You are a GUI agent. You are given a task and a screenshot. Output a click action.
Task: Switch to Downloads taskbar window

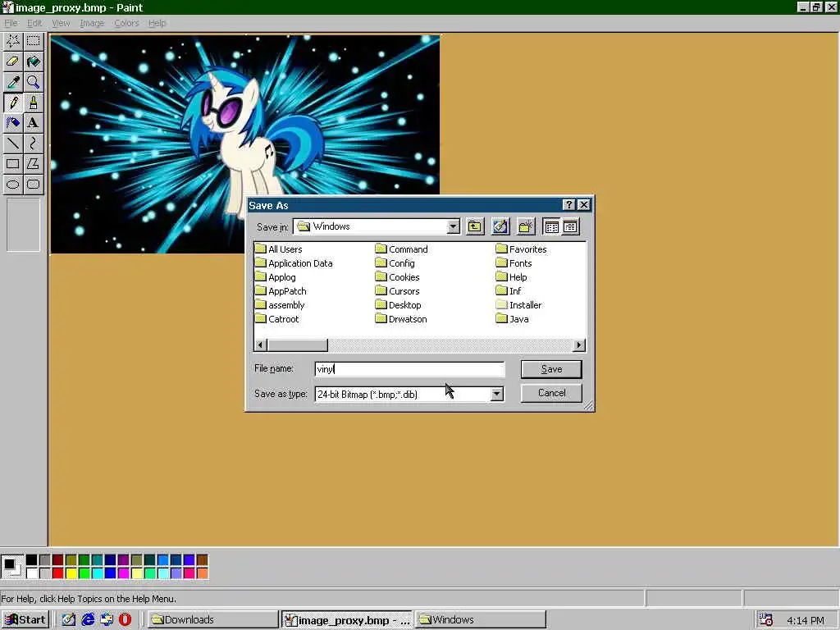click(212, 620)
